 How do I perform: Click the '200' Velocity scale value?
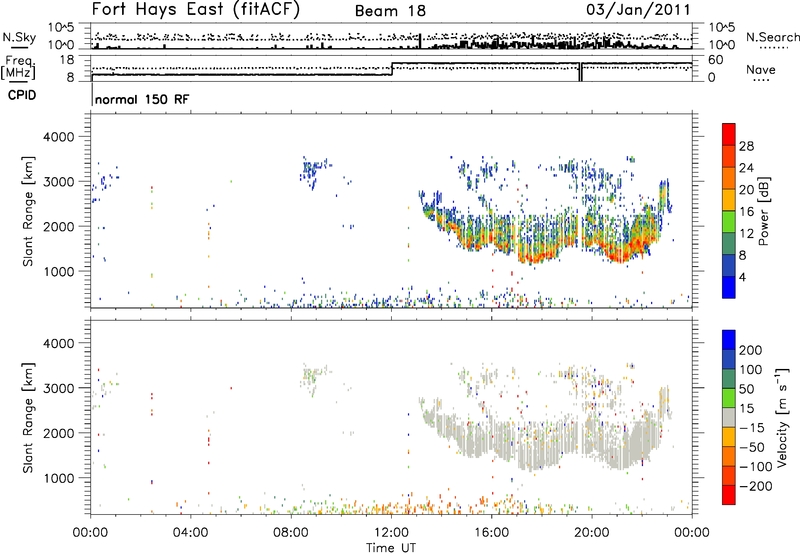tap(751, 350)
